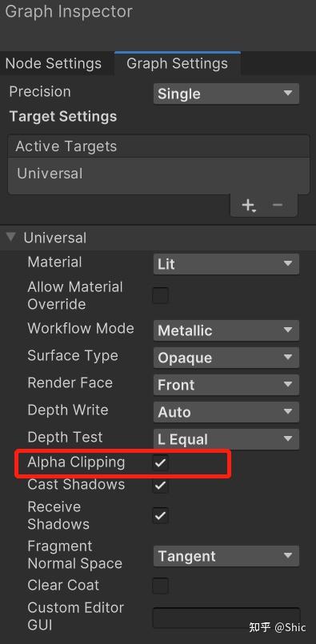
Task: Open the Material dropdown showing Lit
Action: pyautogui.click(x=226, y=264)
